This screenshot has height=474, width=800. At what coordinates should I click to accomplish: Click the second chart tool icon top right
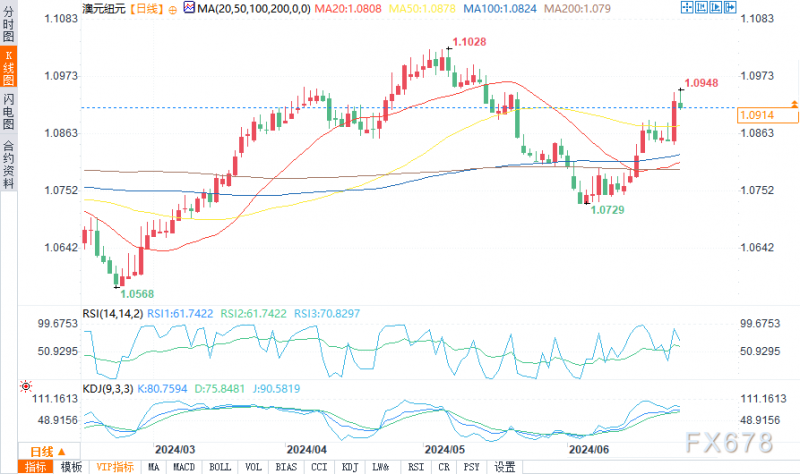click(x=702, y=7)
